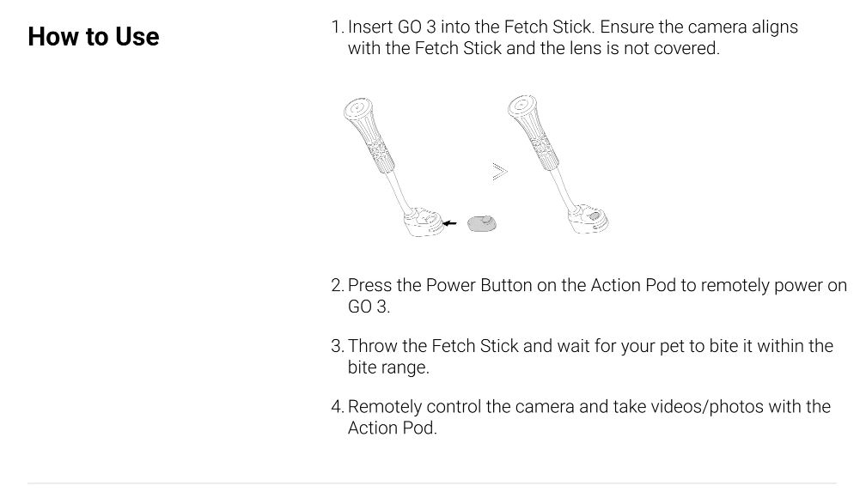Click the empty camera holder on left stick
The image size is (866, 504).
pos(424,222)
